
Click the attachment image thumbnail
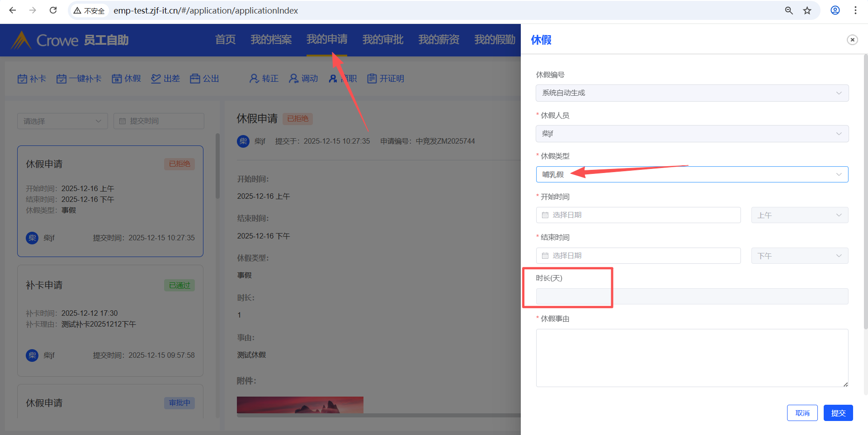pyautogui.click(x=300, y=405)
